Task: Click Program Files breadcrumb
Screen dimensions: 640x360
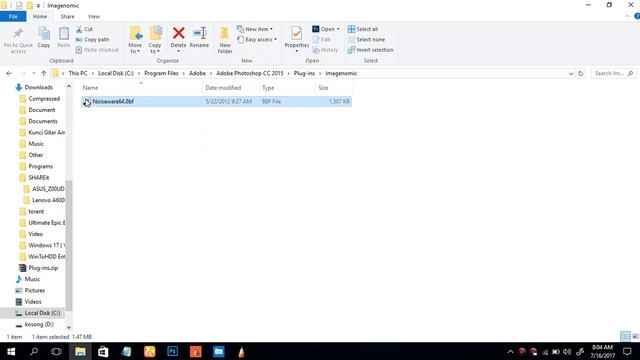Action: click(161, 73)
